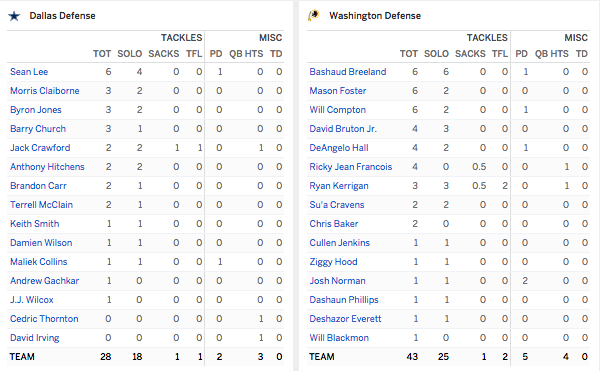This screenshot has width=600, height=371.
Task: Click Ryan Kerrigan player name
Action: tap(339, 186)
